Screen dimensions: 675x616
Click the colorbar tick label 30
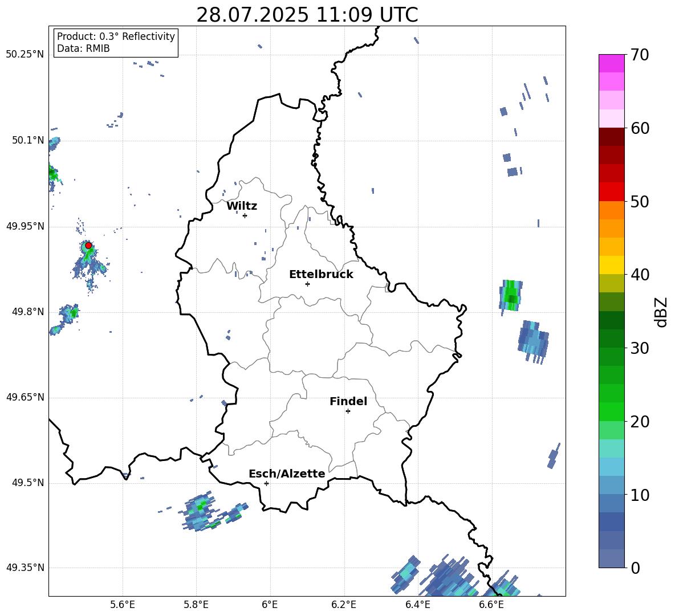[640, 348]
